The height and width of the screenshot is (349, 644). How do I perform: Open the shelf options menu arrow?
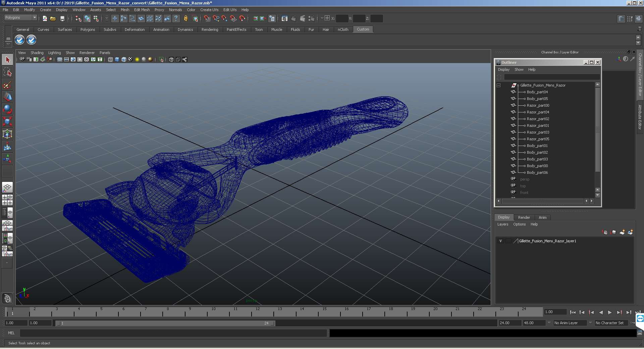pos(8,44)
